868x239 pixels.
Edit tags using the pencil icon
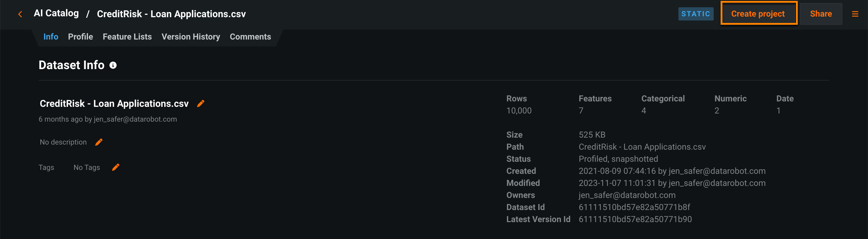115,167
